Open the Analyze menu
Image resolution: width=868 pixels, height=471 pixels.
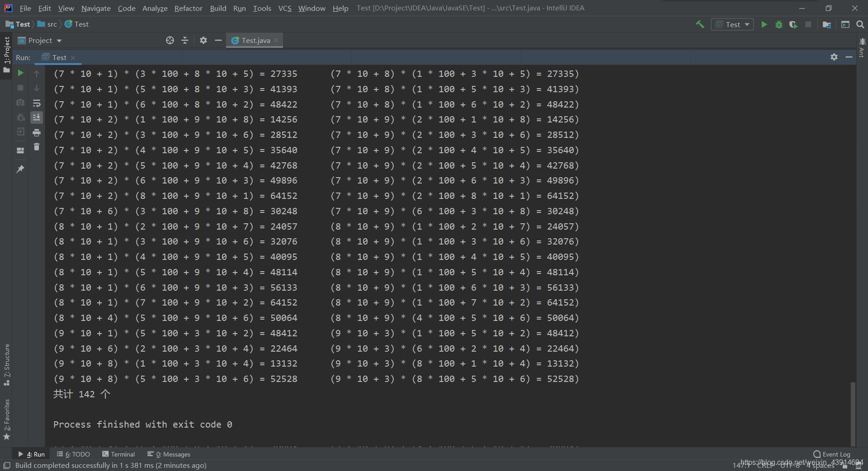(x=155, y=8)
